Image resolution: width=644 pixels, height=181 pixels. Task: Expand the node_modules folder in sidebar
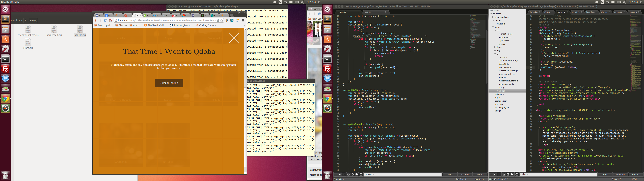(493, 17)
